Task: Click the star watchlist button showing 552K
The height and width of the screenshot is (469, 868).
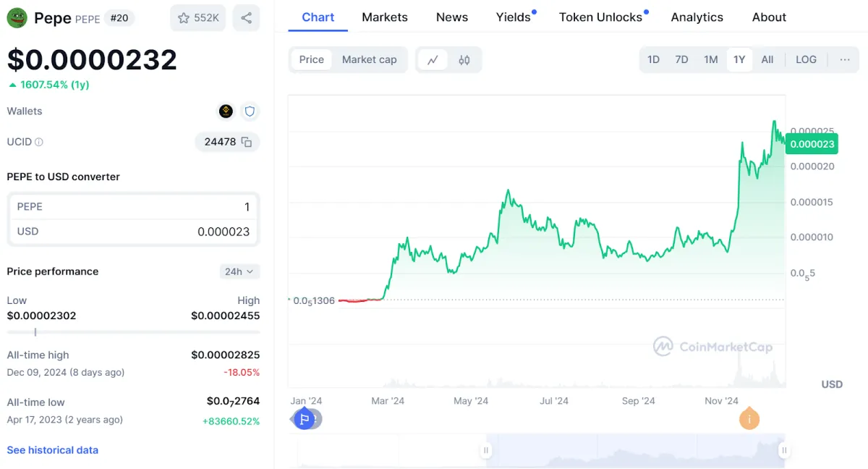Action: [198, 18]
